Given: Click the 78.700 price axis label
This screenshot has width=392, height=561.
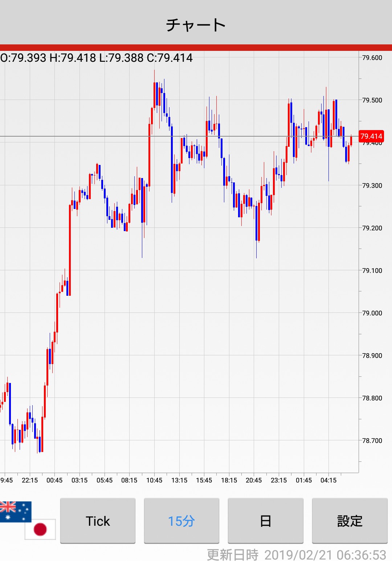Looking at the screenshot, I should point(372,441).
